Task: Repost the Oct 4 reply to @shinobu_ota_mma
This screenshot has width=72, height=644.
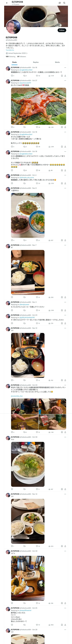Action: (24, 183)
